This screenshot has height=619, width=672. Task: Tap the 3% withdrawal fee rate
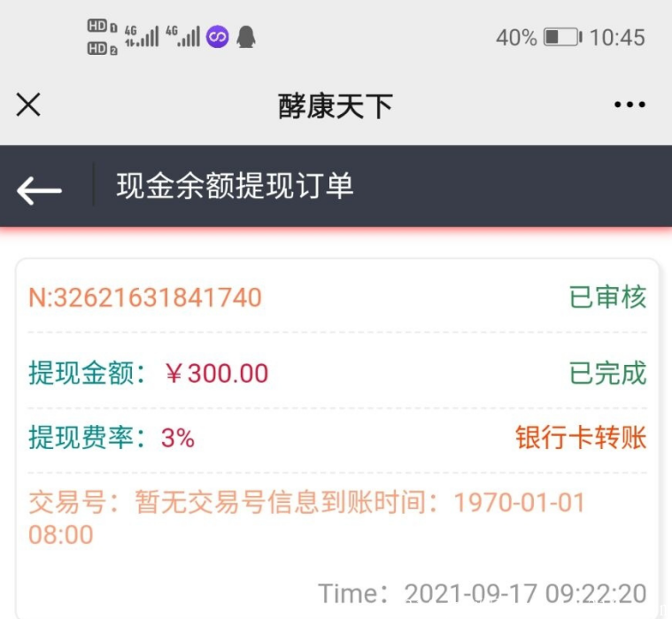[177, 437]
